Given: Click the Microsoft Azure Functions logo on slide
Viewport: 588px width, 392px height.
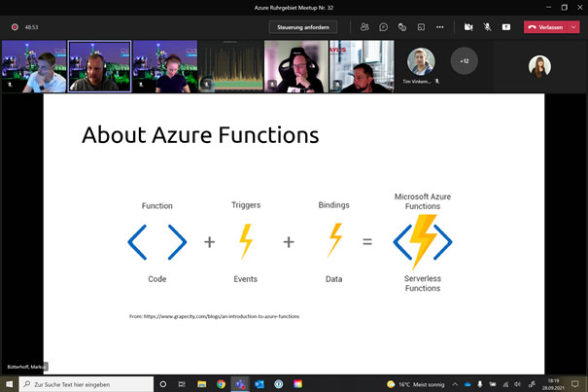Looking at the screenshot, I should (423, 242).
